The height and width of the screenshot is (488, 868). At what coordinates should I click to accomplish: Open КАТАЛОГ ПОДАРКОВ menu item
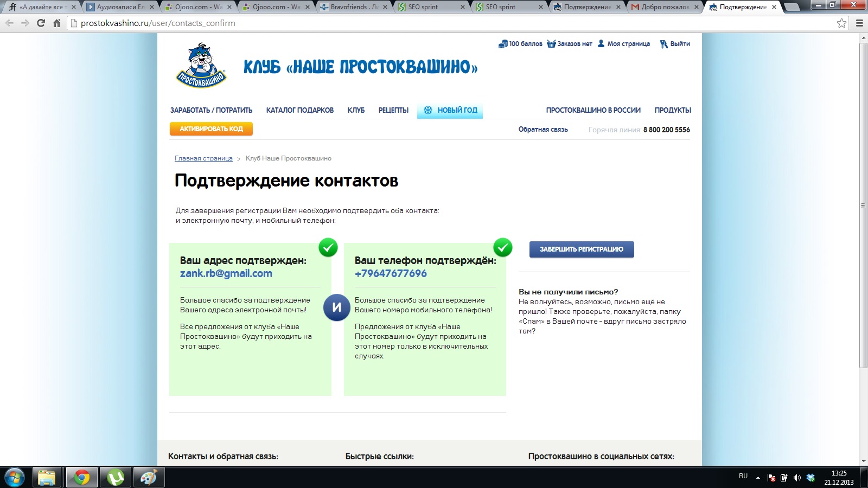click(299, 110)
